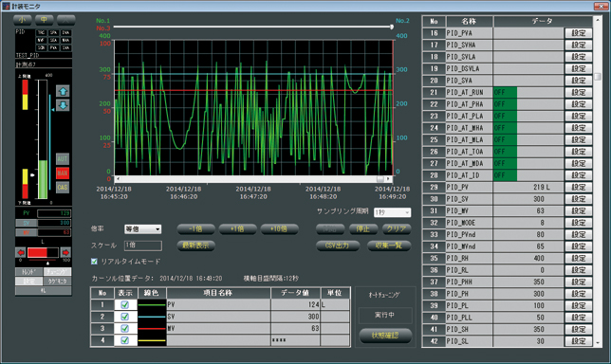The height and width of the screenshot is (364, 611).
Task: Open the チューニング tab on faceplate
Action: click(57, 272)
